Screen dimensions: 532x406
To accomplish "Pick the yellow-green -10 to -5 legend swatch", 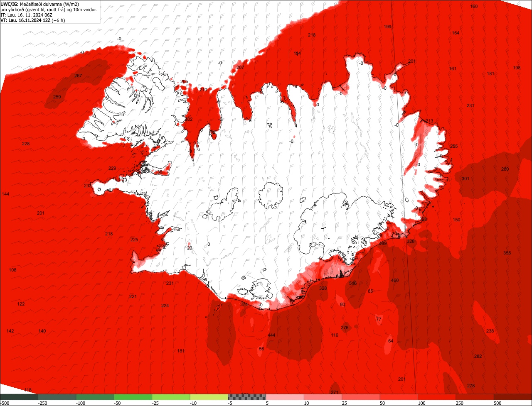I will point(209,397).
